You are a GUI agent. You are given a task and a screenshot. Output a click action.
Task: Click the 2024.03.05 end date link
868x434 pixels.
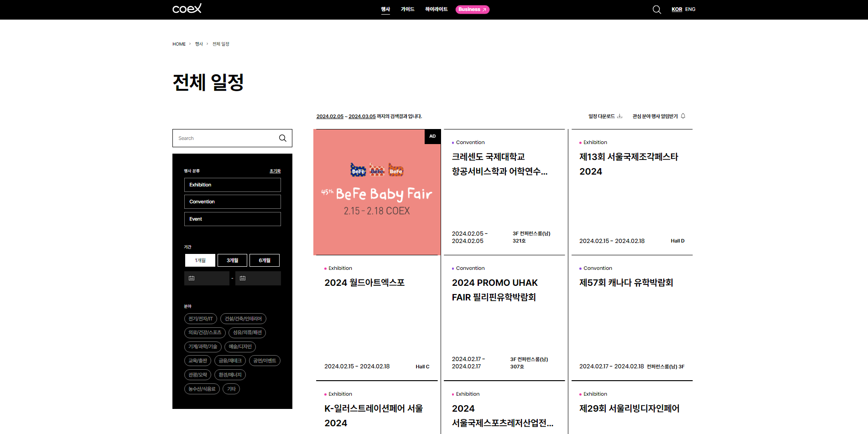pyautogui.click(x=362, y=116)
